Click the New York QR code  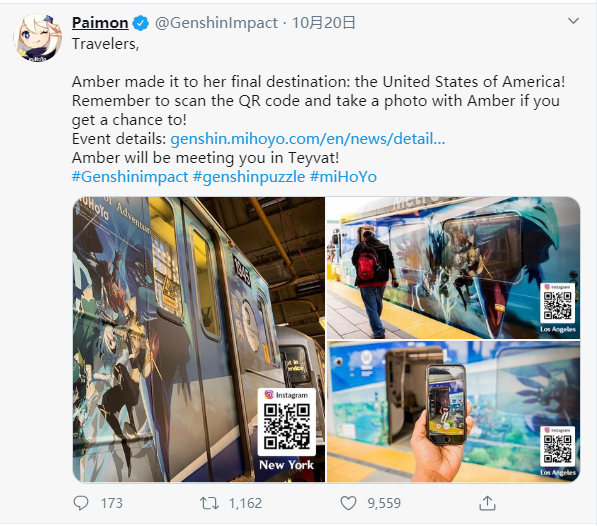(x=287, y=426)
